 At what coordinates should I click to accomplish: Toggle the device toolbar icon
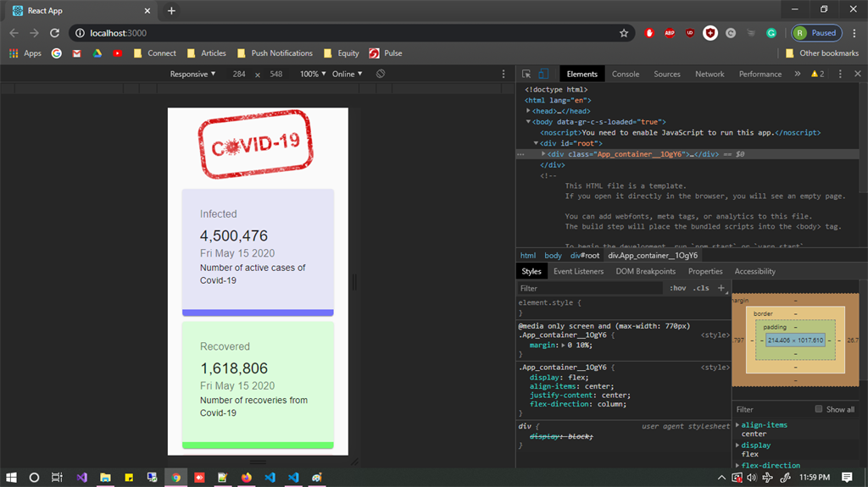pyautogui.click(x=543, y=74)
